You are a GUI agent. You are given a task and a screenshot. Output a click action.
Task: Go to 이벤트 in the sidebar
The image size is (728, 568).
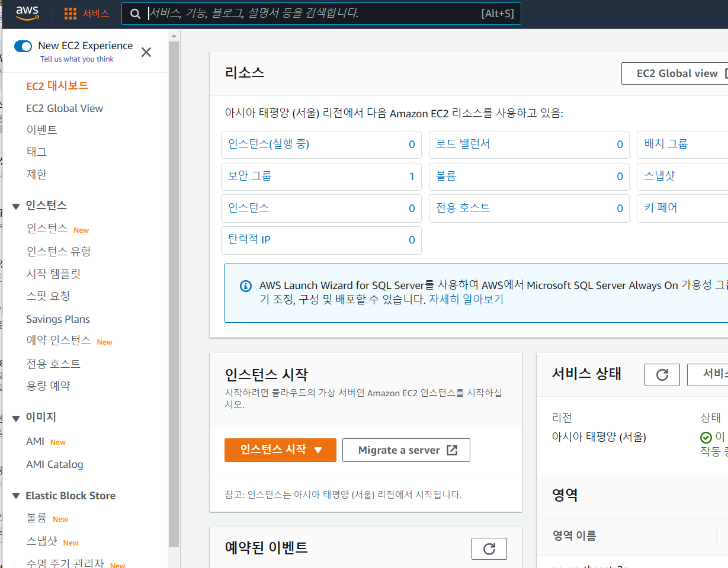41,130
